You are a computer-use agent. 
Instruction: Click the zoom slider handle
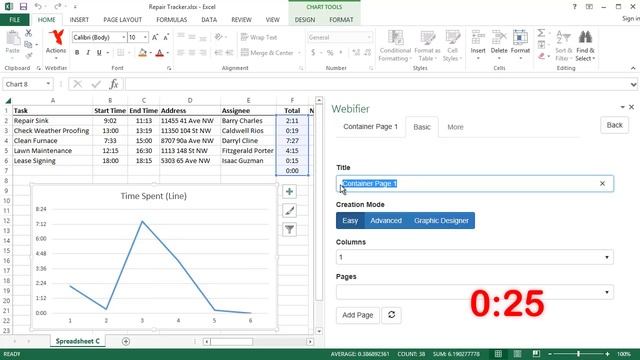click(578, 354)
